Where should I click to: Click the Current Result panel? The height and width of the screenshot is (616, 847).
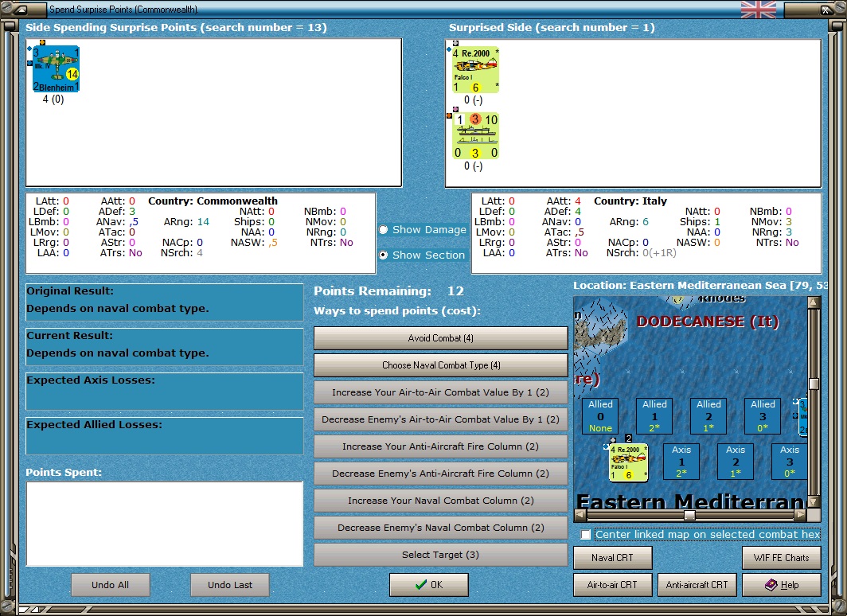click(x=165, y=347)
